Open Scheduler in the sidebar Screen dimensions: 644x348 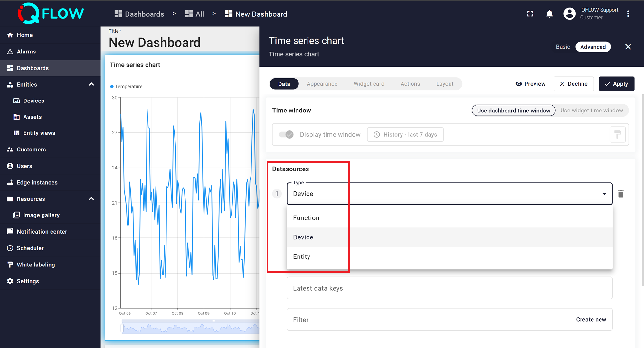tap(30, 248)
